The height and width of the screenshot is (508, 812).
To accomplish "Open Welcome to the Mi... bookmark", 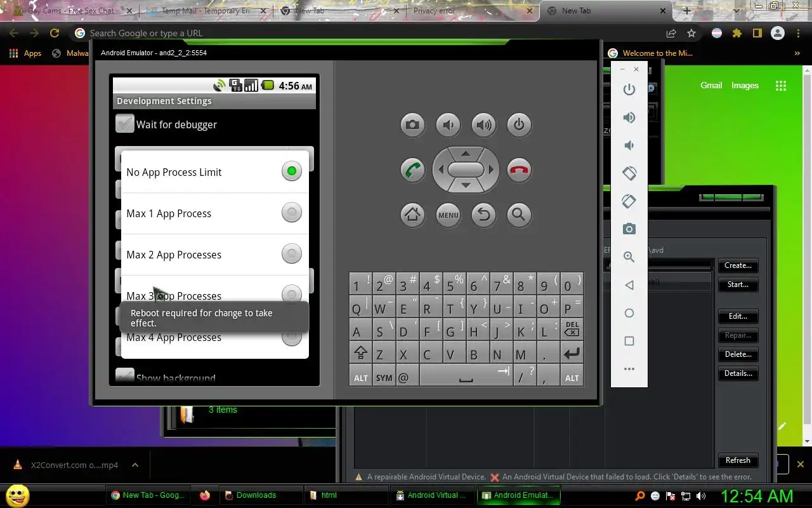I will tap(650, 53).
